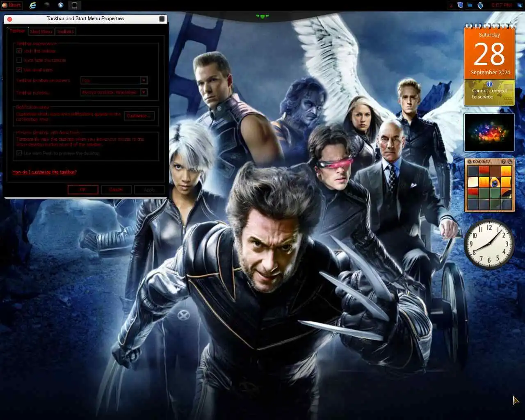Image resolution: width=525 pixels, height=420 pixels.
Task: Switch to the Start Menu tab
Action: [41, 32]
